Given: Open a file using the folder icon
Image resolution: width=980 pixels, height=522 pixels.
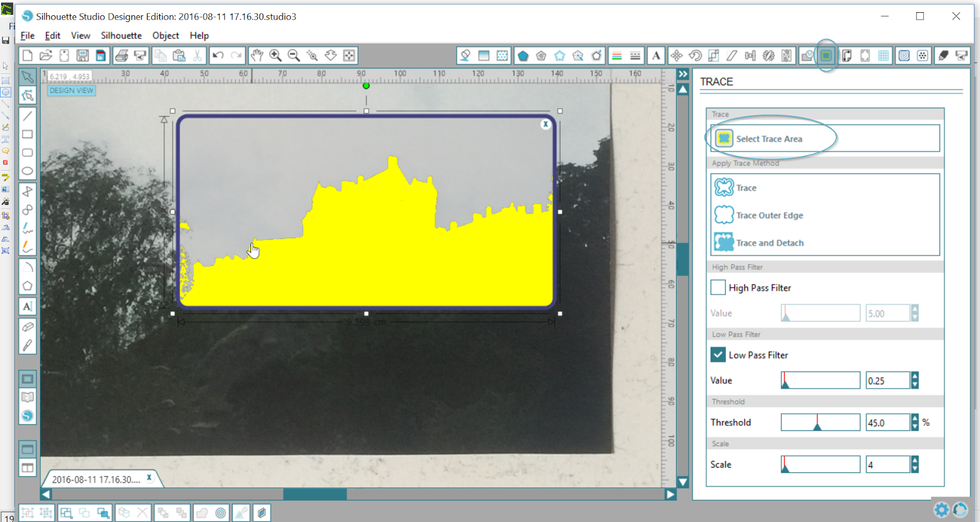Looking at the screenshot, I should click(46, 56).
